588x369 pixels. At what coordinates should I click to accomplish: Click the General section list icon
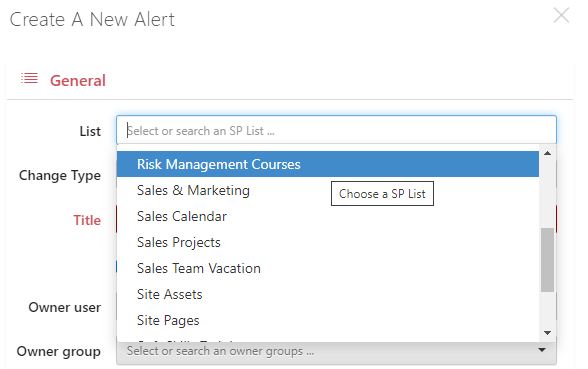point(29,78)
